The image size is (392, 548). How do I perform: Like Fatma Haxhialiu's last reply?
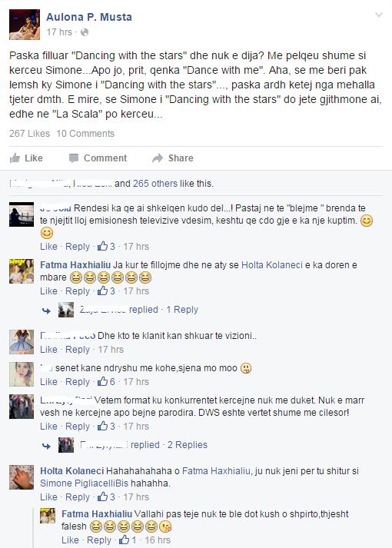pyautogui.click(x=70, y=540)
